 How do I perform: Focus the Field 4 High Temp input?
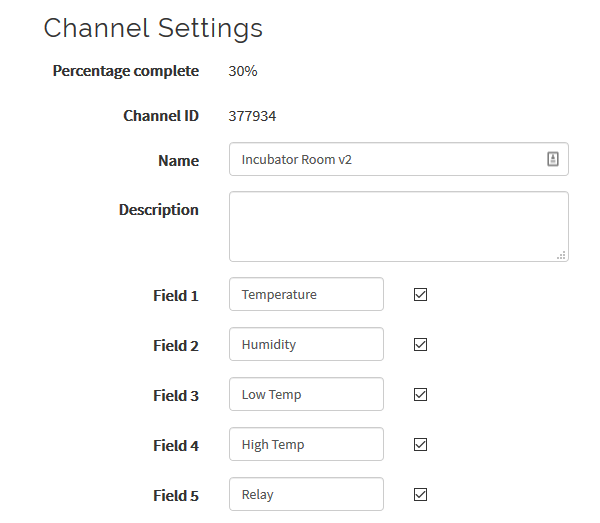(x=306, y=445)
